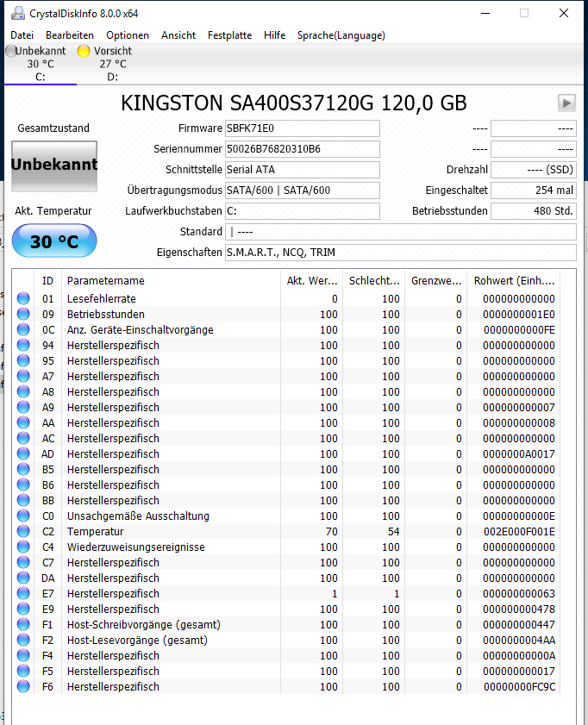This screenshot has width=588, height=725.
Task: Open the Datei menu
Action: click(22, 35)
